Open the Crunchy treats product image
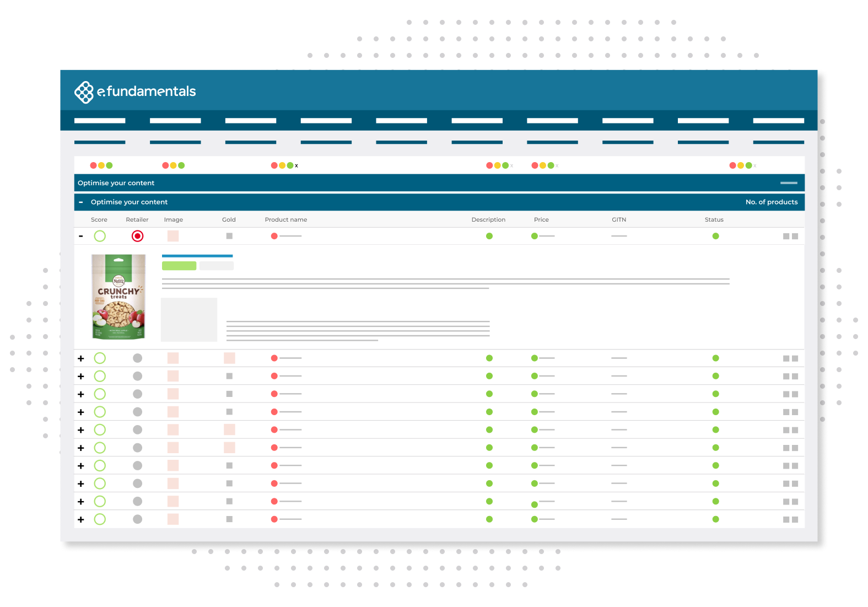The height and width of the screenshot is (607, 868). pyautogui.click(x=118, y=297)
